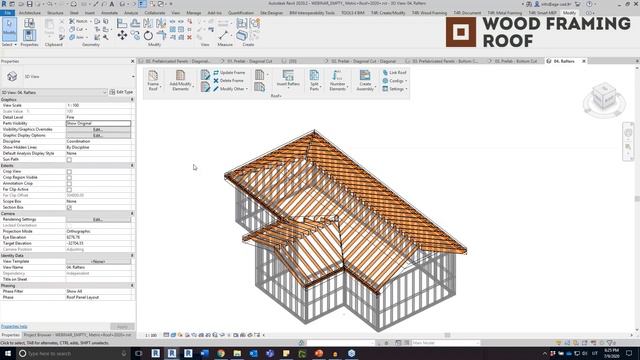Click the Windows search box in taskbar
This screenshot has height=360, width=640.
tap(73, 353)
